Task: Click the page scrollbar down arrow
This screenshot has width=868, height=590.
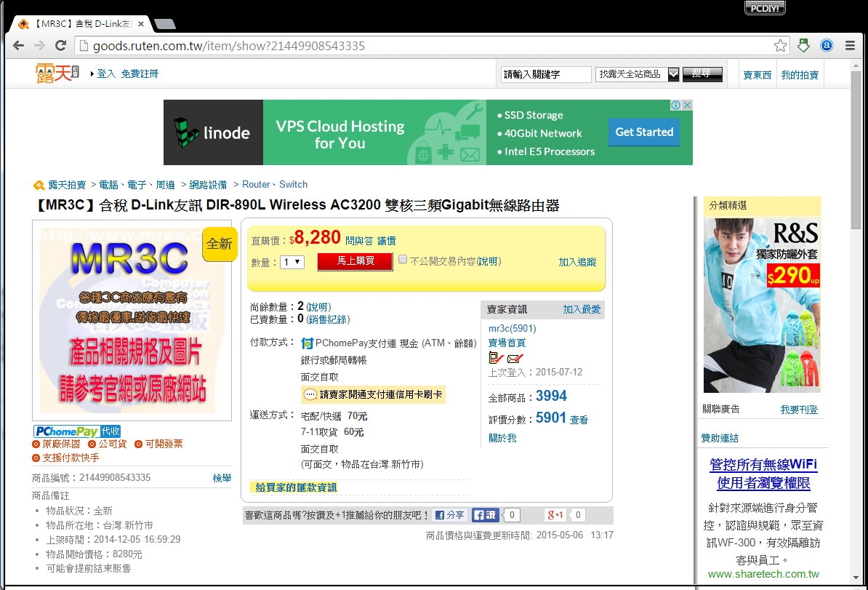Action: pyautogui.click(x=856, y=578)
